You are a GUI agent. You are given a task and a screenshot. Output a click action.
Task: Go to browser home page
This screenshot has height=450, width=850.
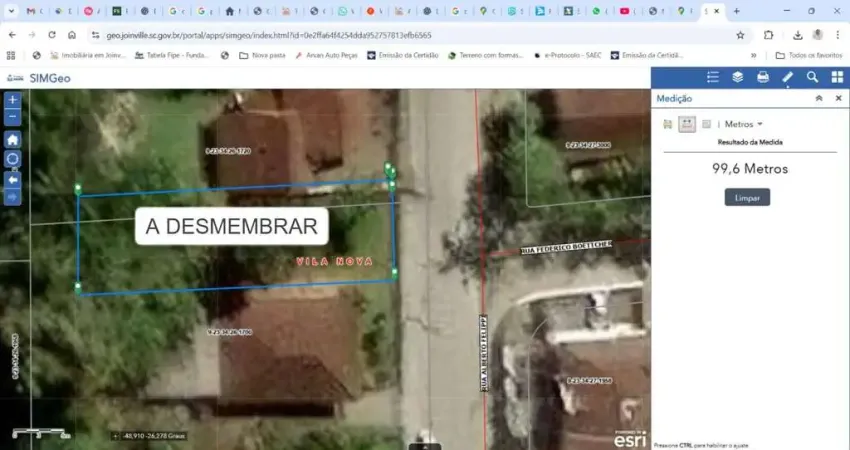click(72, 35)
